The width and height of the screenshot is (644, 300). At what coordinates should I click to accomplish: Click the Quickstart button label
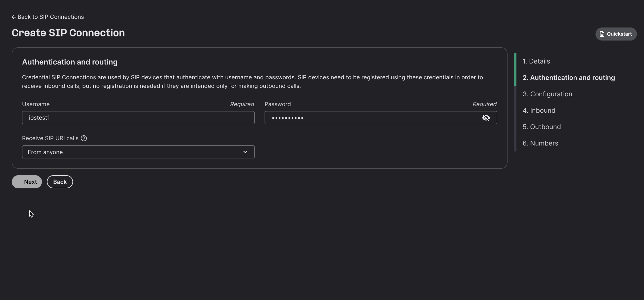(x=619, y=34)
